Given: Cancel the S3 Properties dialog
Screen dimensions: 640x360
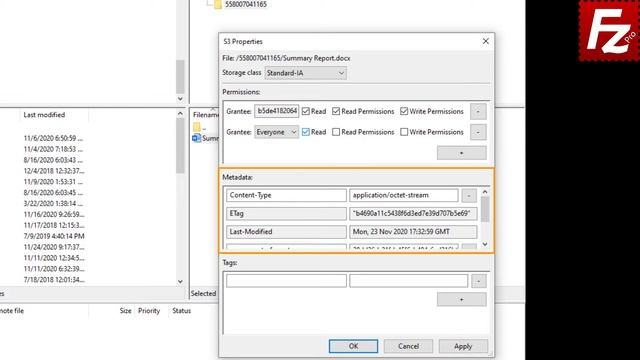Looking at the screenshot, I should tap(408, 346).
